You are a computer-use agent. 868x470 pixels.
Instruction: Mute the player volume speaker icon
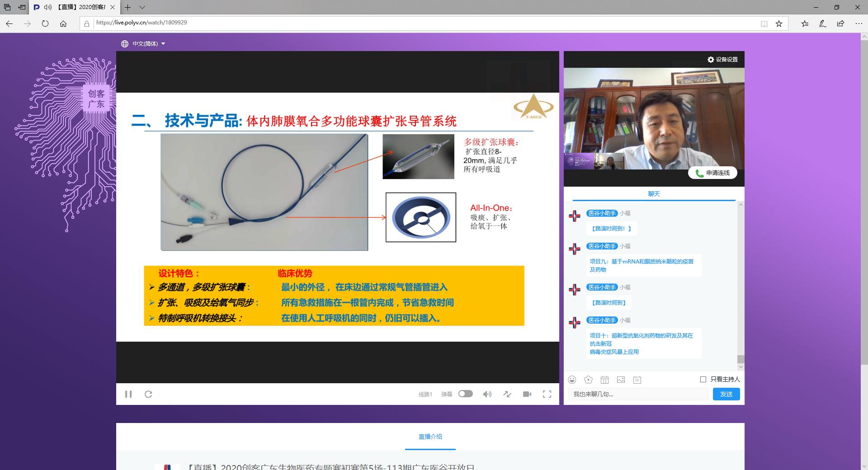[x=487, y=394]
